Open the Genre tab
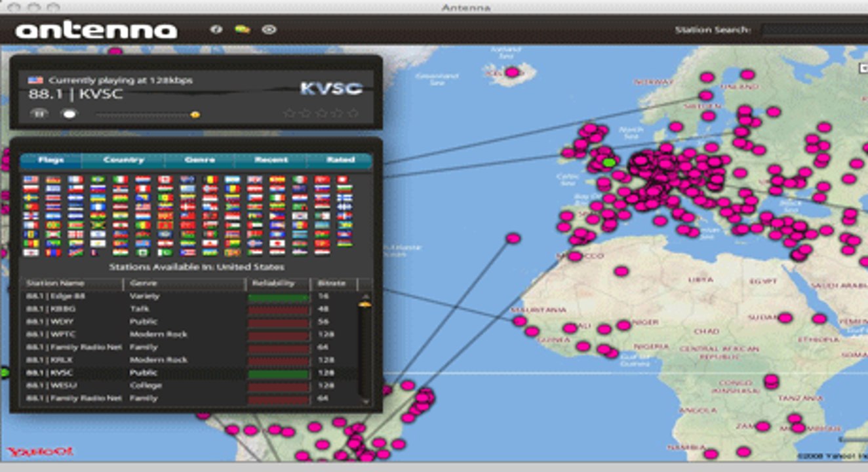 [x=199, y=160]
